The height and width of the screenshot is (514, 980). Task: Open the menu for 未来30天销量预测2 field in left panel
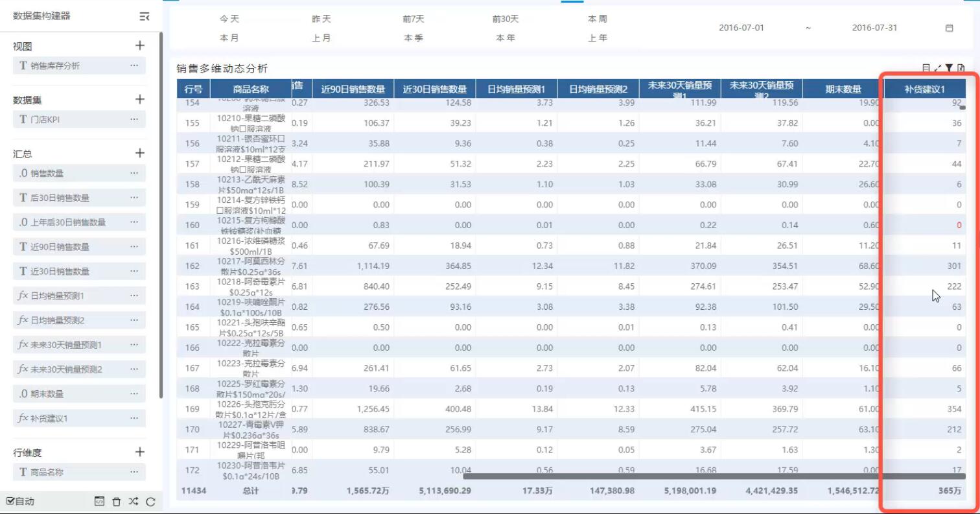pyautogui.click(x=134, y=369)
